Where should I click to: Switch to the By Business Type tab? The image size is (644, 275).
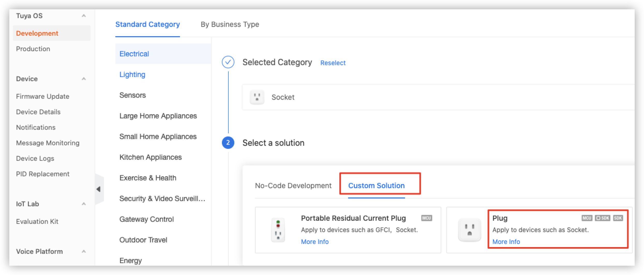[x=230, y=24]
